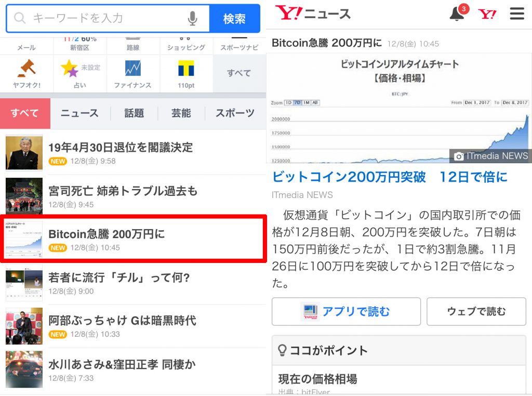Switch to the ニュース tab

tap(79, 113)
